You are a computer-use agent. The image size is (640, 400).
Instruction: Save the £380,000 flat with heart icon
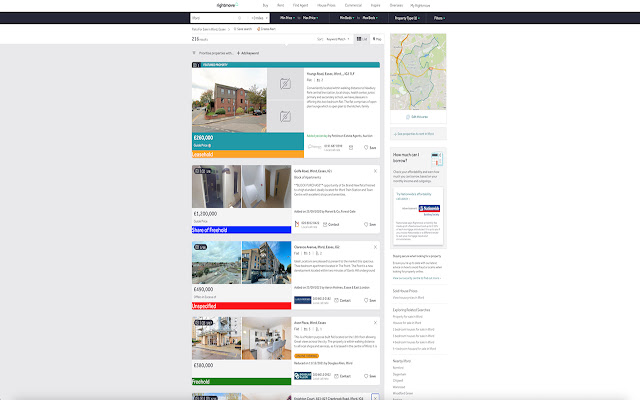370,376
